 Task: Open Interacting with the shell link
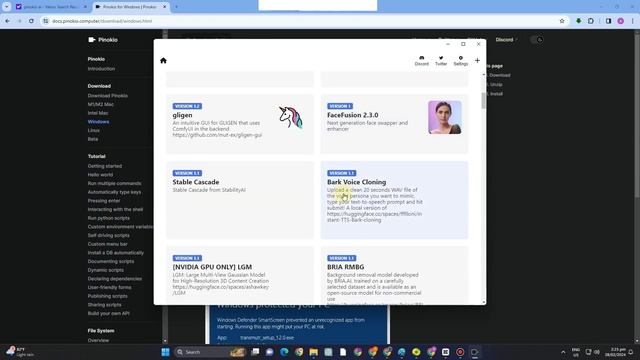pos(115,209)
